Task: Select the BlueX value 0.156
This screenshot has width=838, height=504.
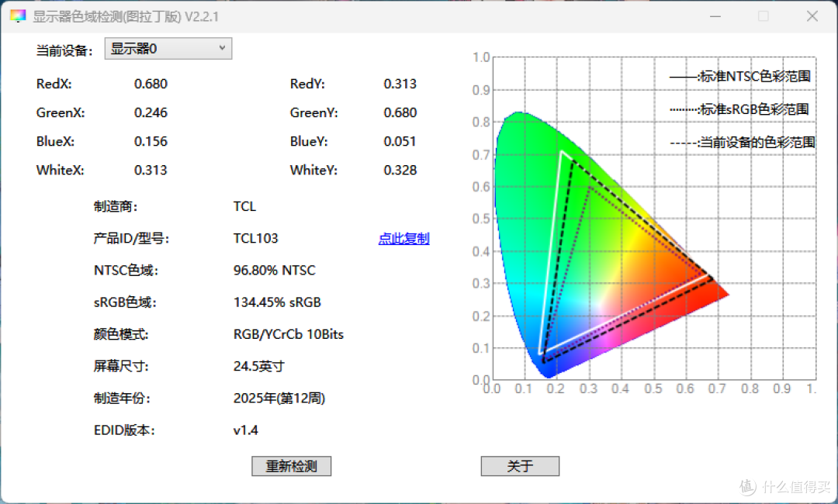Action: click(151, 141)
